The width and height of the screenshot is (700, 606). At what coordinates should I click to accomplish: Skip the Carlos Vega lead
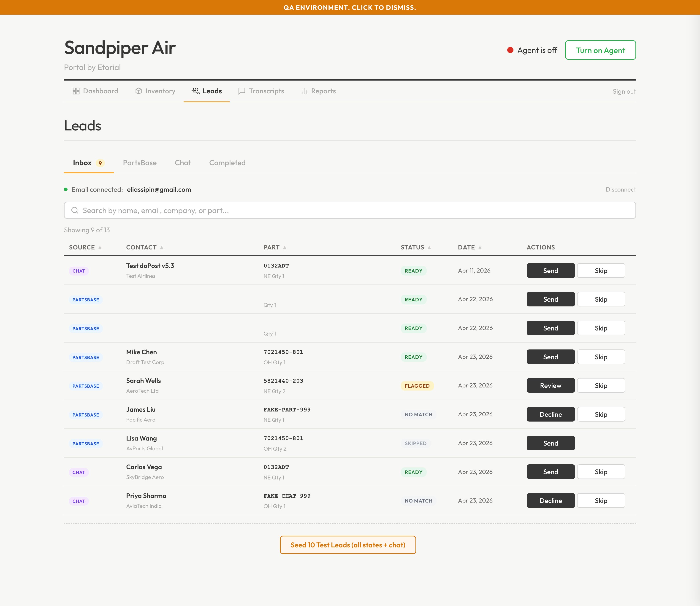[x=601, y=472]
